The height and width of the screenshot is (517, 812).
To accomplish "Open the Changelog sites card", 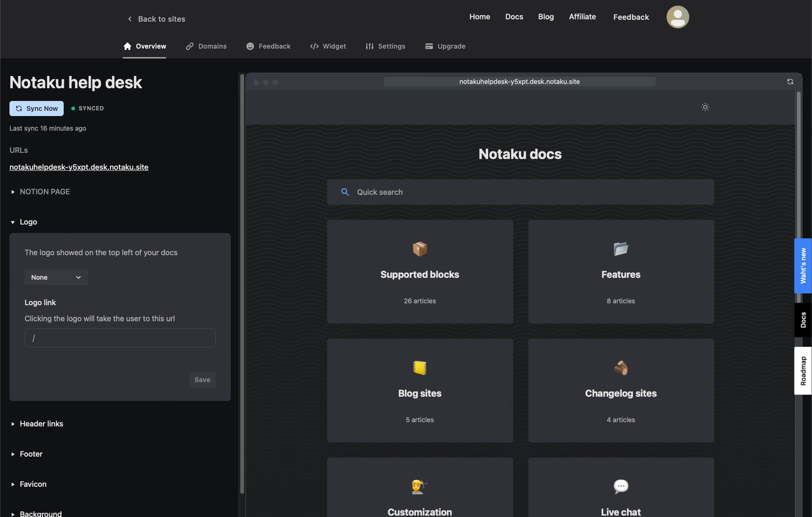I will [x=621, y=391].
